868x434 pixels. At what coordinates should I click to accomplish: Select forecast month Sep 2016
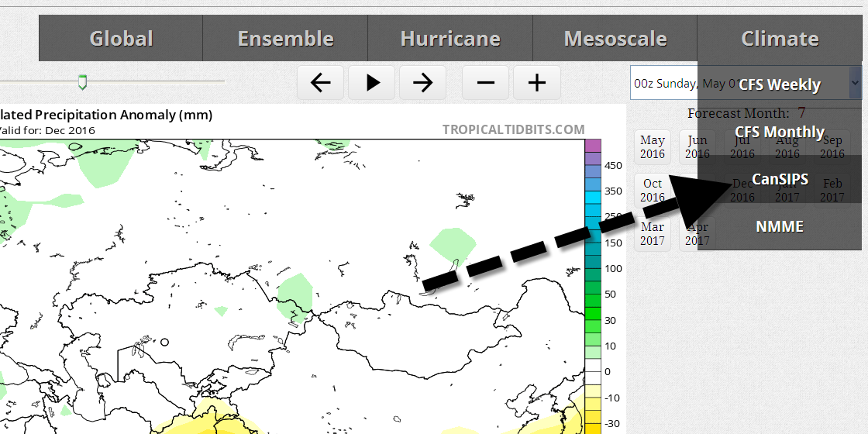pos(832,147)
